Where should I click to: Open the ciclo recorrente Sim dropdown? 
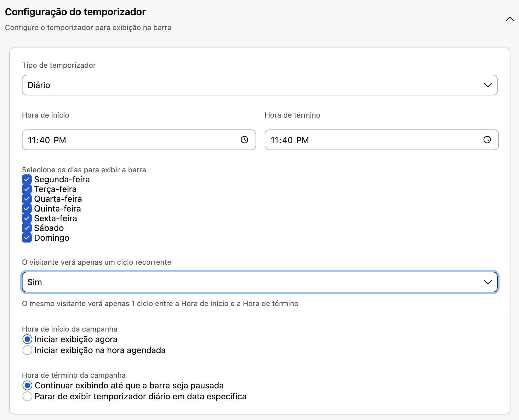point(259,282)
